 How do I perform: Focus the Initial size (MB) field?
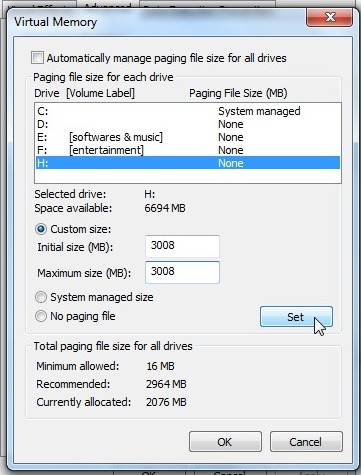pos(182,246)
